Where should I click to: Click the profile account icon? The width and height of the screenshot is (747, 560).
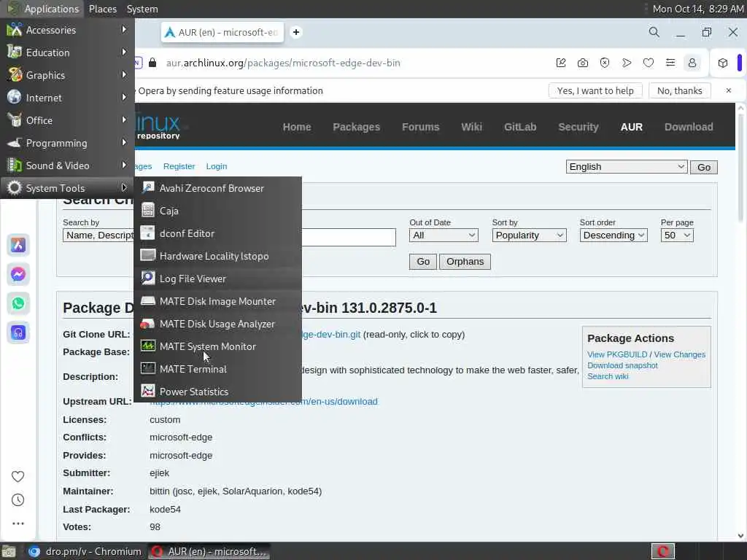(x=692, y=63)
